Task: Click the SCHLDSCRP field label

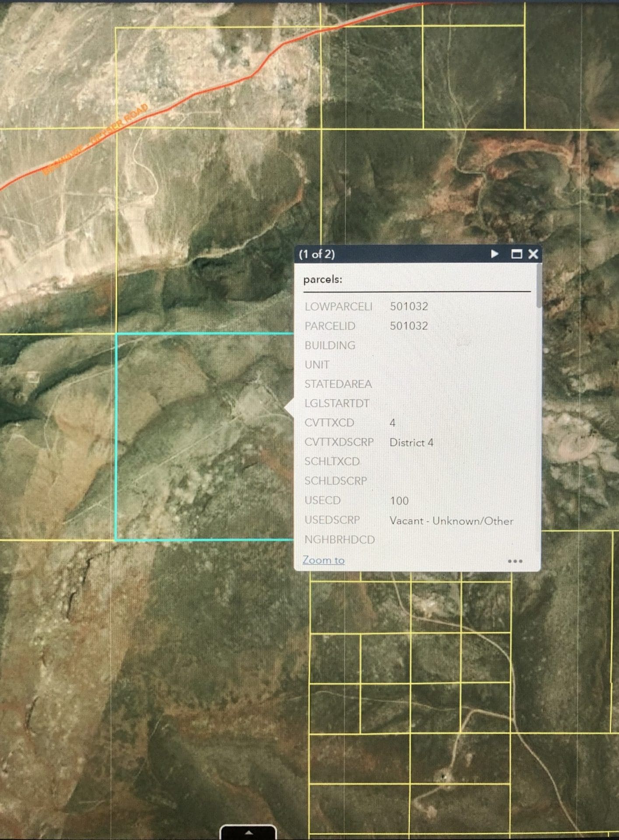Action: [336, 481]
